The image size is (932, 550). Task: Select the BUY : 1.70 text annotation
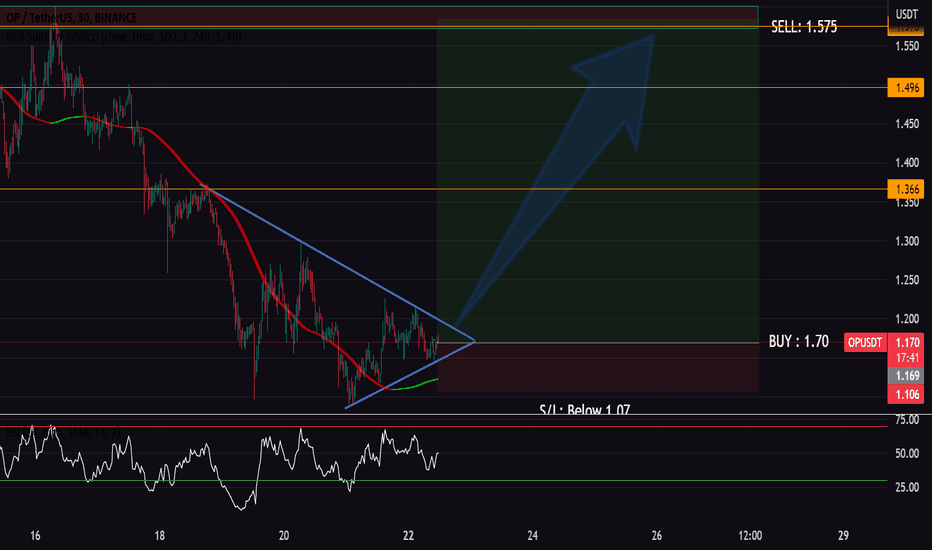tap(798, 341)
